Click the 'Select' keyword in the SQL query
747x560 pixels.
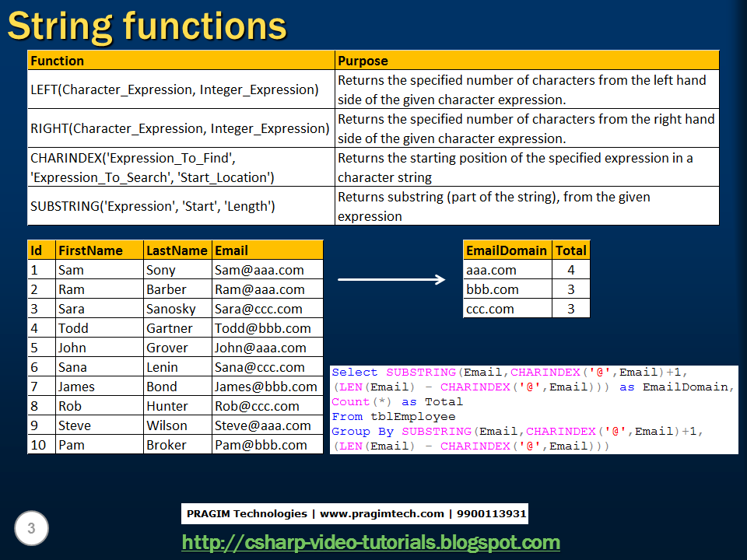click(355, 373)
